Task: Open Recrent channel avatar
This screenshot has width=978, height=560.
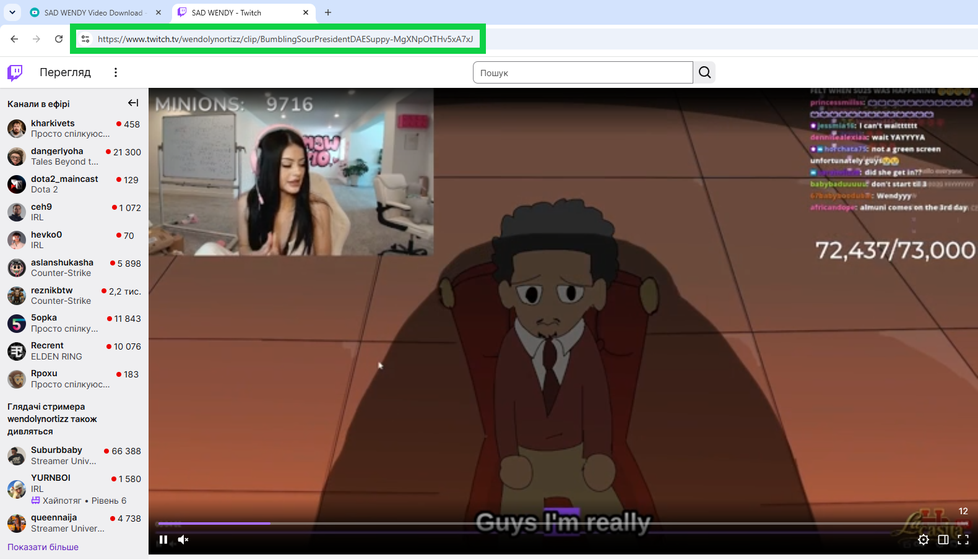Action: tap(17, 351)
